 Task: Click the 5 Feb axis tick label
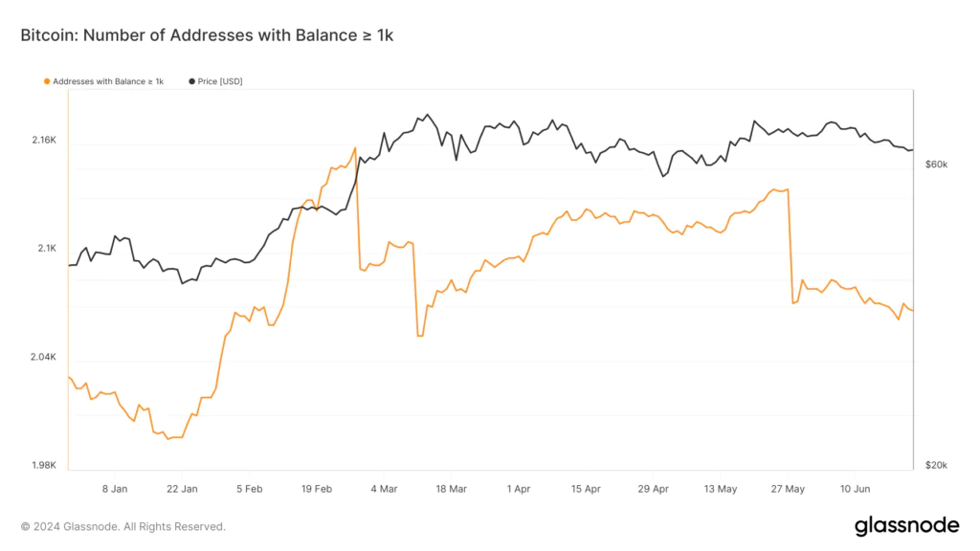click(x=249, y=488)
